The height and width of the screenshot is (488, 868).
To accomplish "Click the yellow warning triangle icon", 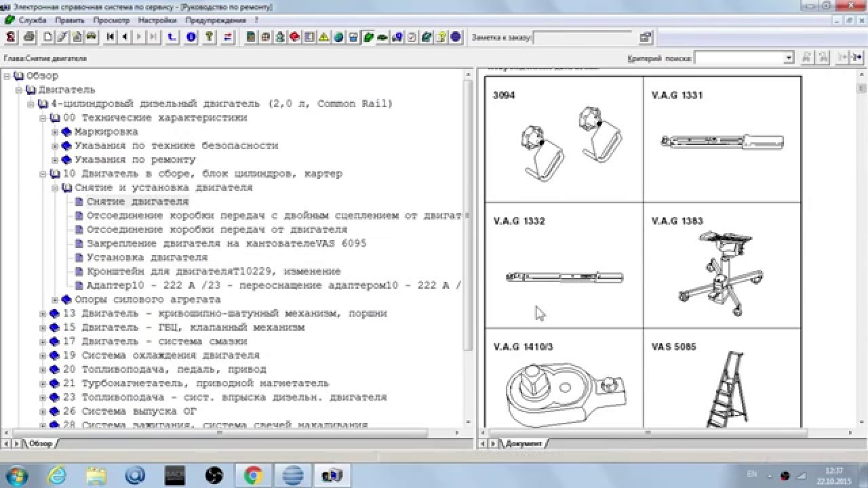I will [324, 37].
